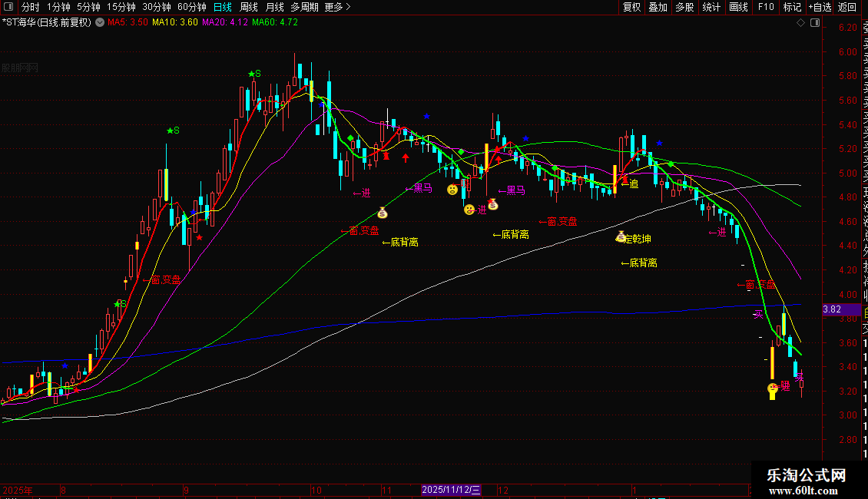Click the sad face icon near 黑马

(x=452, y=190)
